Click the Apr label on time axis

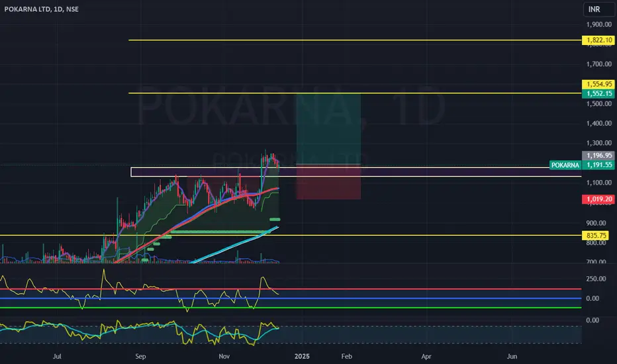point(426,356)
